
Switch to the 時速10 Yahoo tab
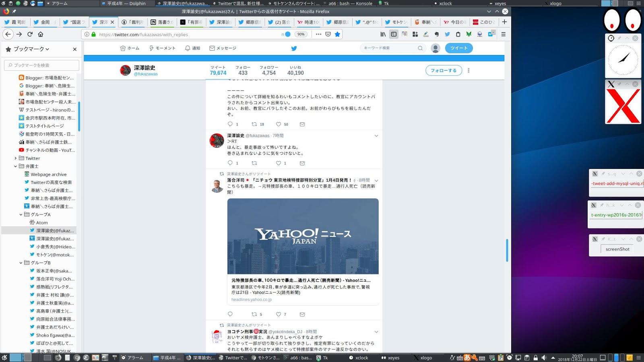coord(309,22)
